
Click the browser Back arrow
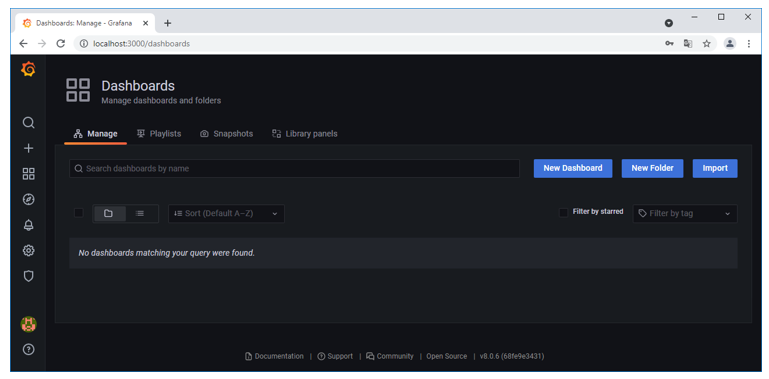coord(23,44)
